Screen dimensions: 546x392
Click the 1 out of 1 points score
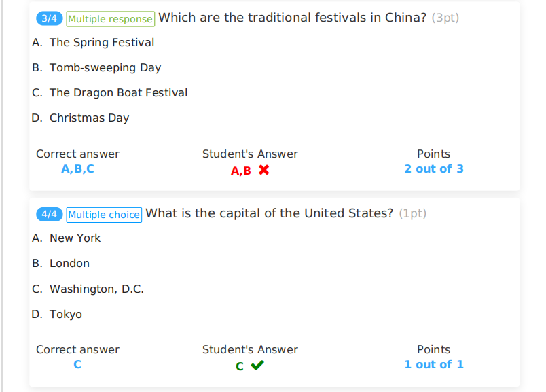(x=433, y=364)
